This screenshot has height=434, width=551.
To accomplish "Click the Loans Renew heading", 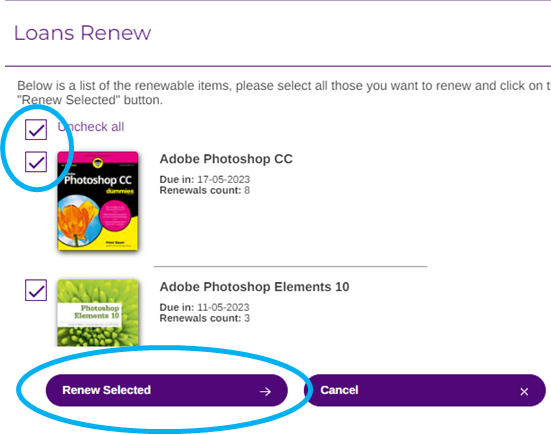I will point(83,33).
